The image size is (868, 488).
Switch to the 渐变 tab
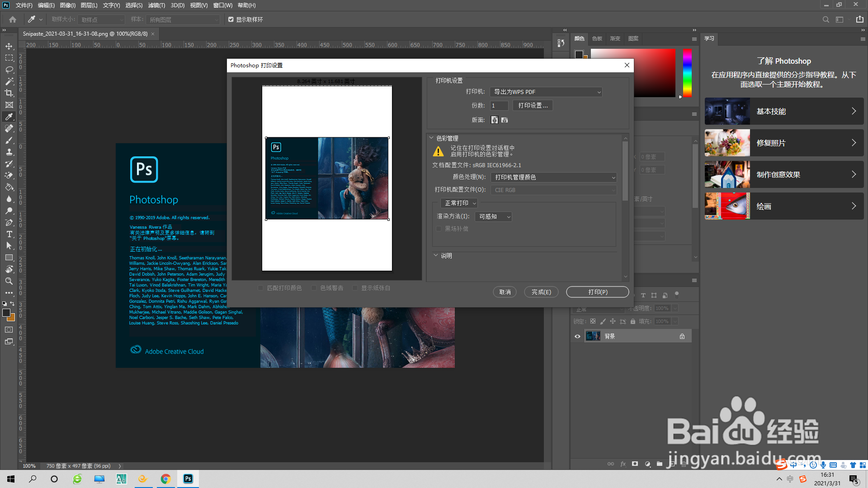[615, 38]
